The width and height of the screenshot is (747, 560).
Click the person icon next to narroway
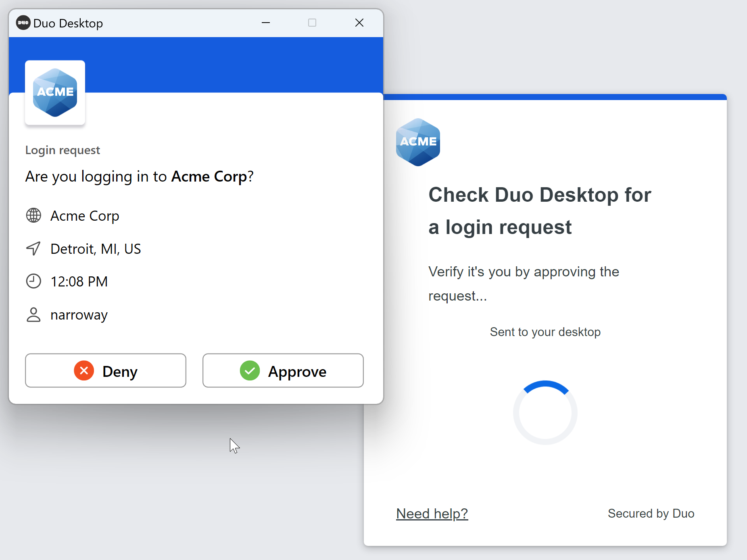34,315
